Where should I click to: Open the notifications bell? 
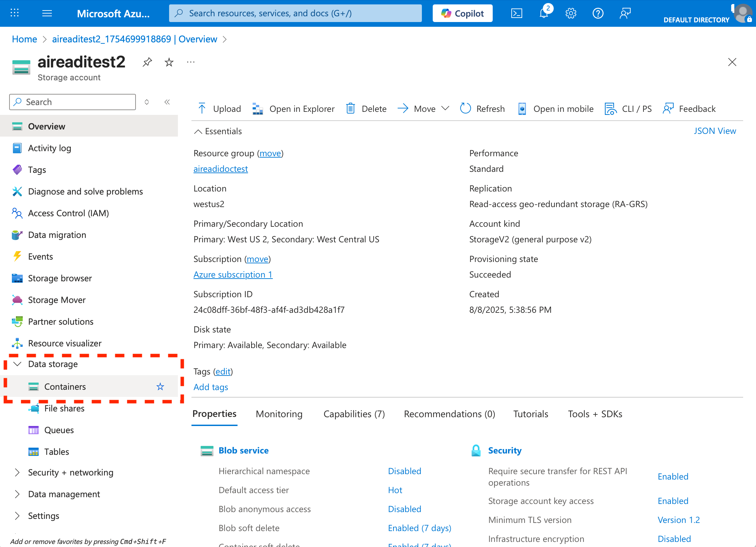[x=544, y=13]
